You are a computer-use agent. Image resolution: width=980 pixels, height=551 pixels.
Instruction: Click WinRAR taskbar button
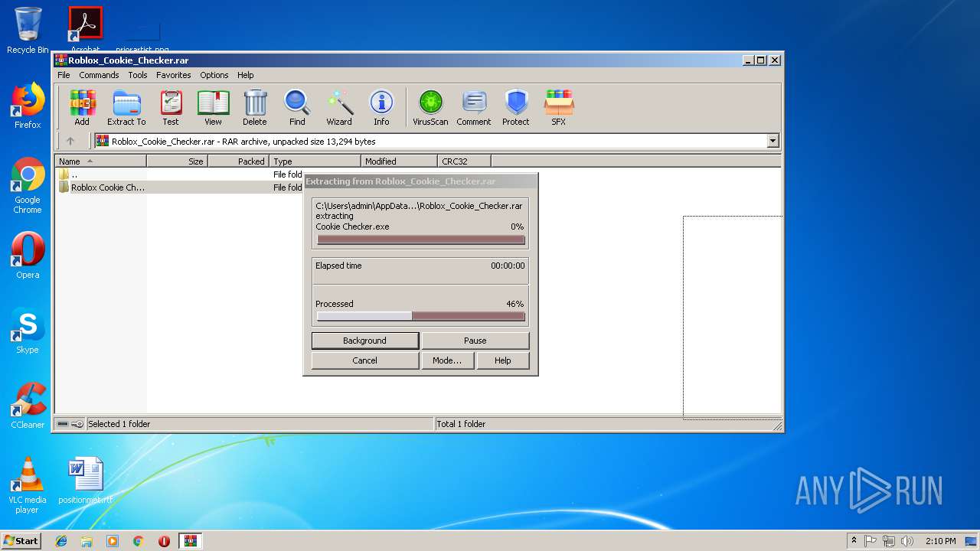point(191,541)
